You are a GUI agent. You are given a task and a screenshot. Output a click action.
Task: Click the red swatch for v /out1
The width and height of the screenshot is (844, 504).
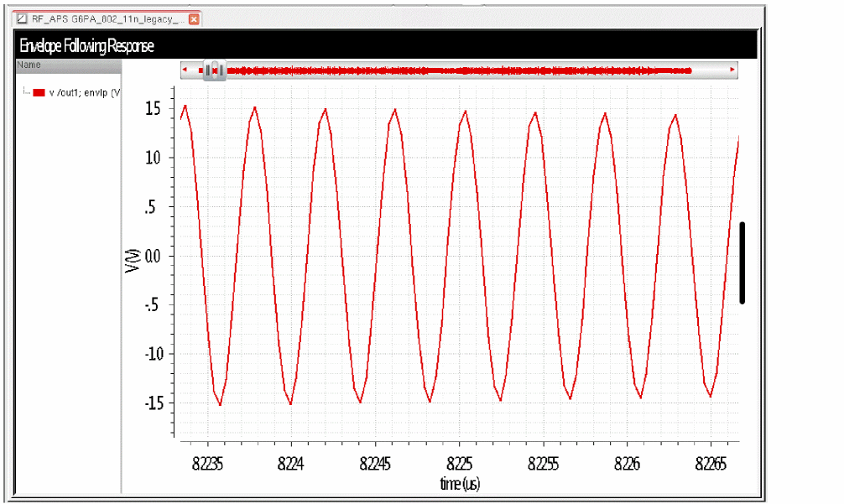(39, 92)
